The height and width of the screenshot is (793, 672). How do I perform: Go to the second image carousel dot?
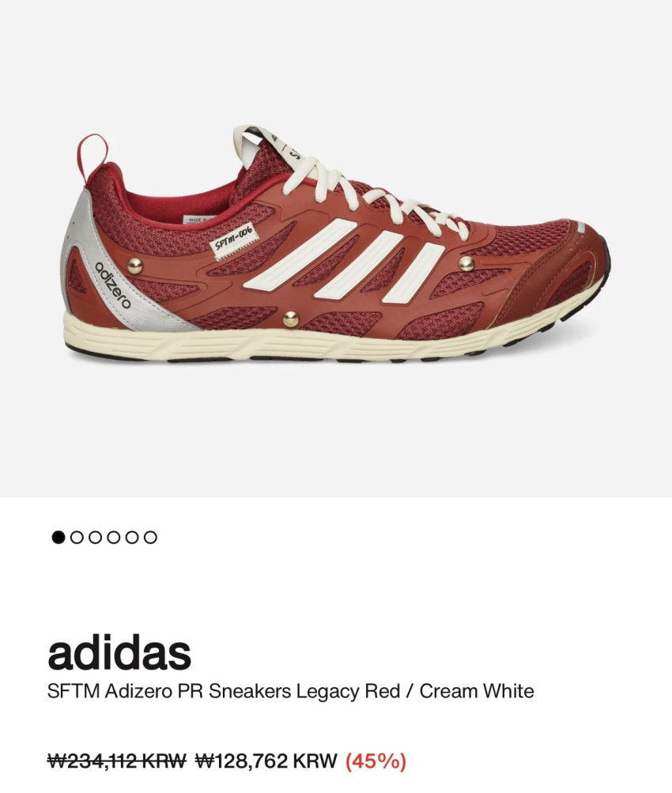point(77,537)
